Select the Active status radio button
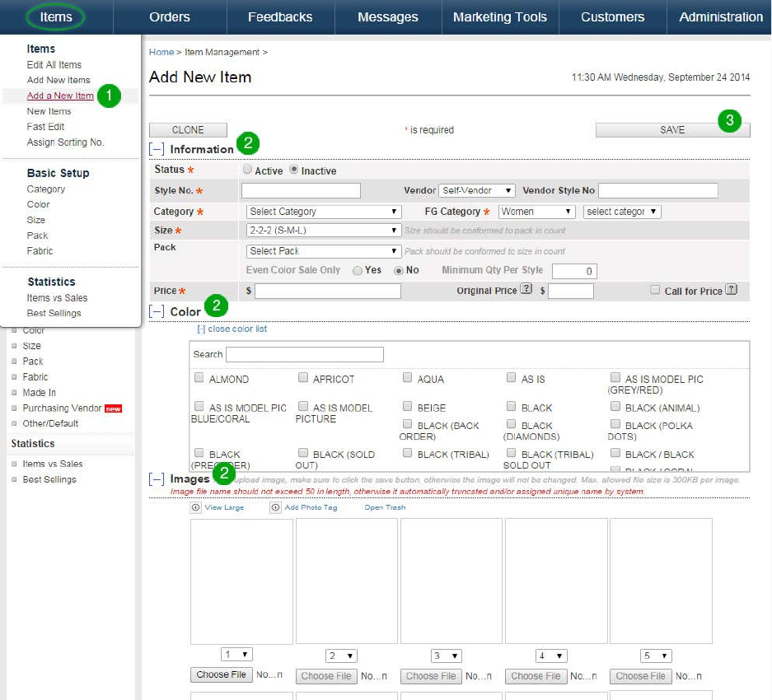 click(248, 170)
